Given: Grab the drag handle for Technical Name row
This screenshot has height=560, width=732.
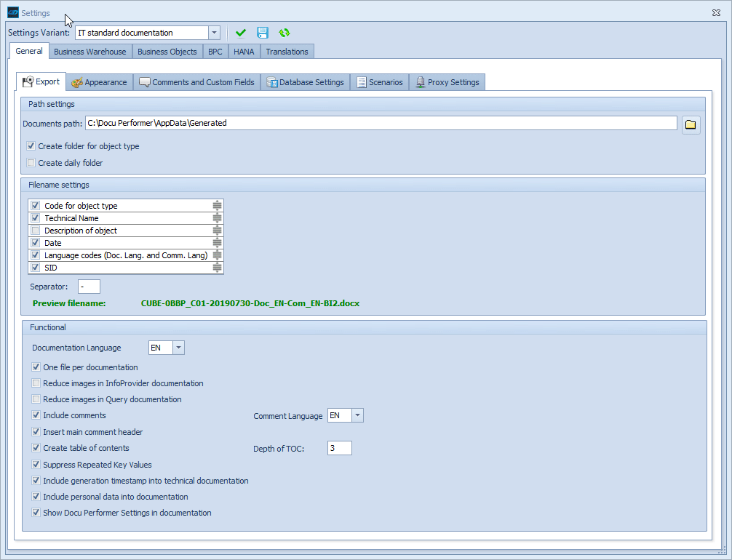Looking at the screenshot, I should [x=217, y=218].
